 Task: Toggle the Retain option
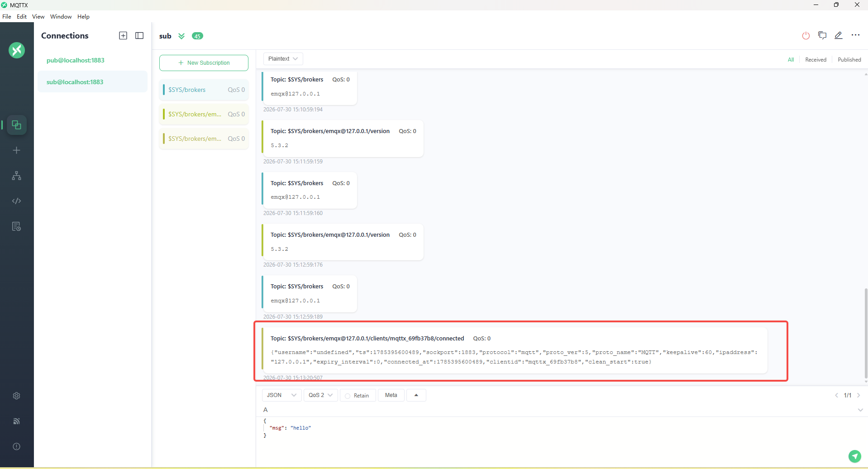pyautogui.click(x=358, y=396)
